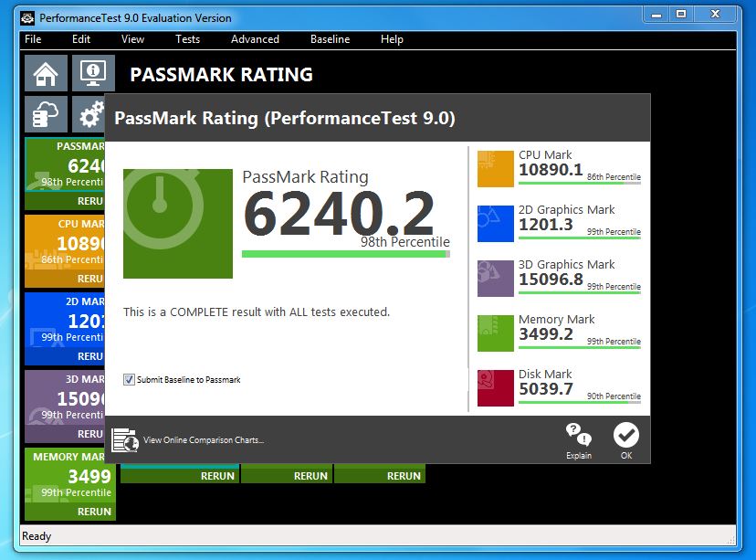Open the cloud baseline manager icon

point(46,114)
